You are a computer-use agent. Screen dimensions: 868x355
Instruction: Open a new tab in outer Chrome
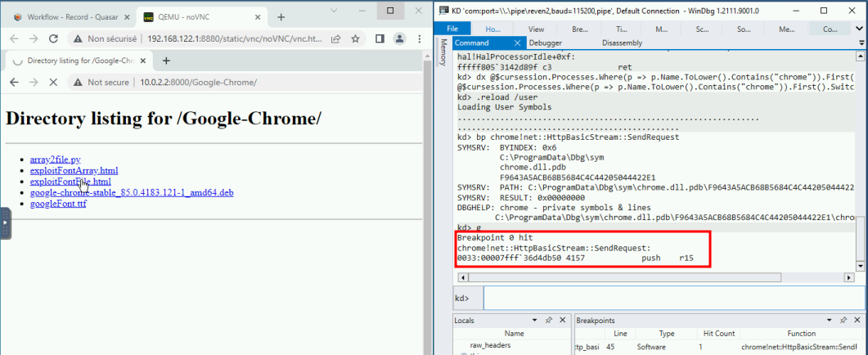(281, 17)
